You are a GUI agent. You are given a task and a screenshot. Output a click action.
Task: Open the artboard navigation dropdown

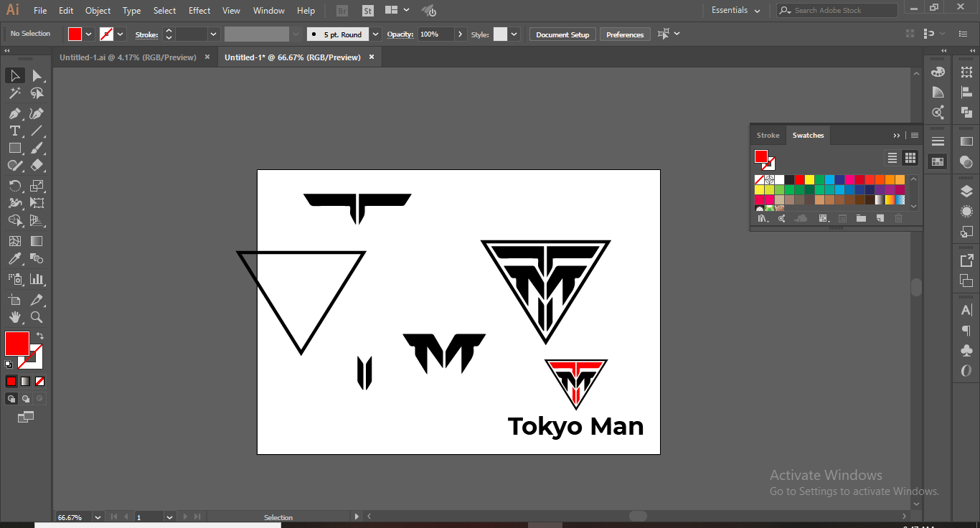[169, 517]
